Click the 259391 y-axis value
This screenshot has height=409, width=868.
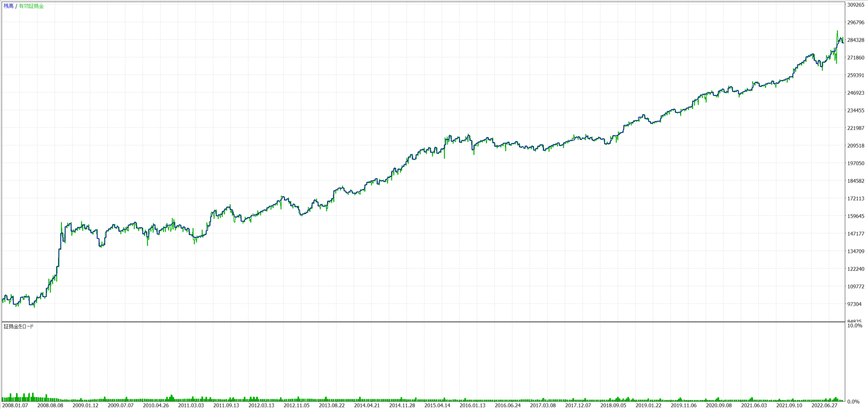(856, 75)
